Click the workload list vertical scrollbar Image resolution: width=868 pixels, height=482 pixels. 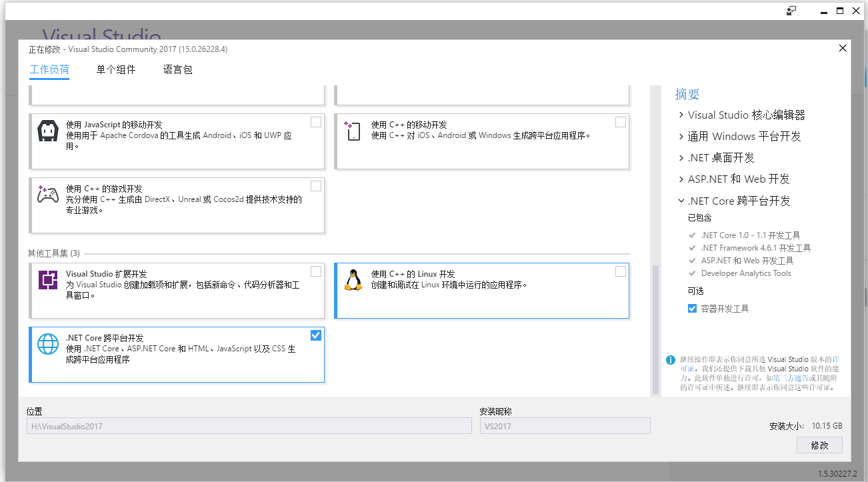[x=655, y=330]
